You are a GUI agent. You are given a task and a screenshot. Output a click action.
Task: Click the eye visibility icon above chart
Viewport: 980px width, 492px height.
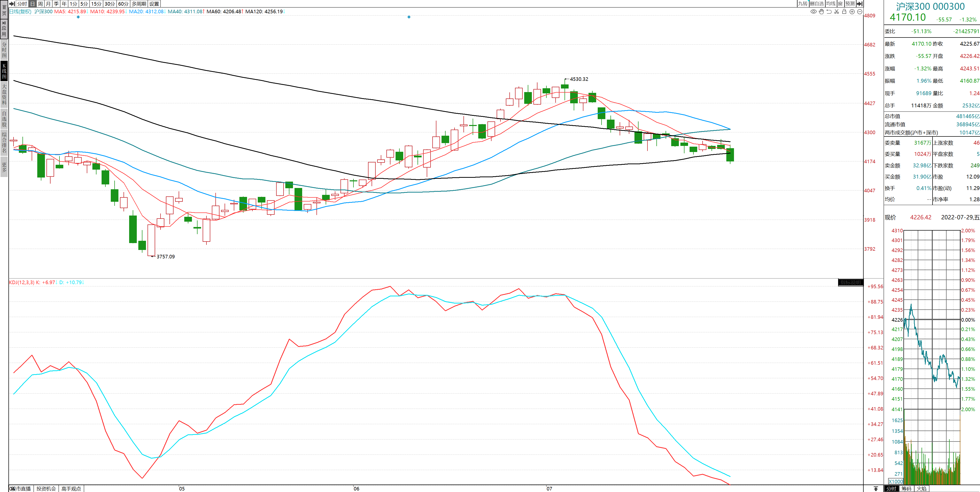point(813,12)
